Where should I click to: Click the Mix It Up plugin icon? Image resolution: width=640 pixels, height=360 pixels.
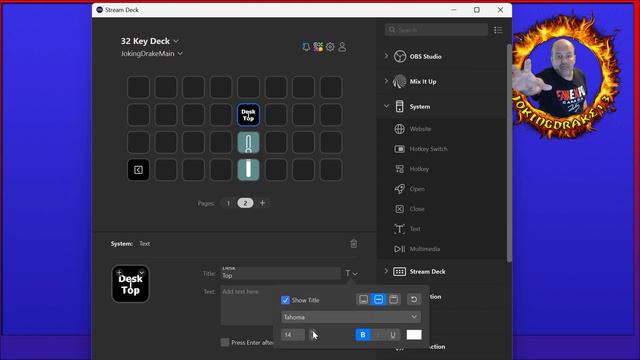400,81
